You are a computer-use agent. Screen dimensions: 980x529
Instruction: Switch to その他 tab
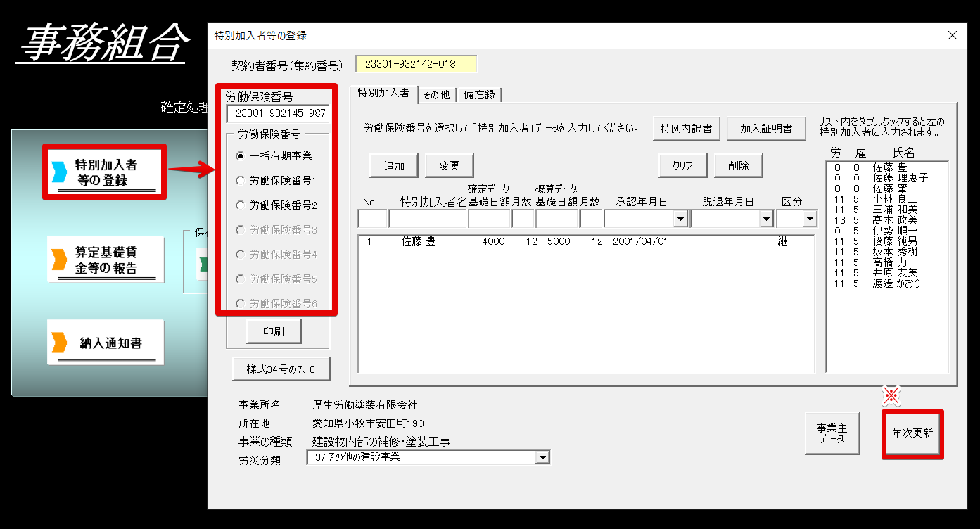tap(436, 94)
